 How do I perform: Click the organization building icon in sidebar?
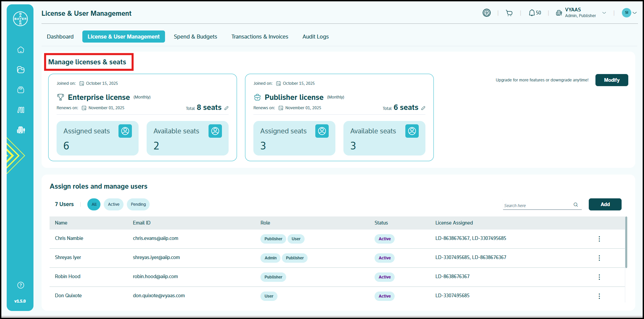click(21, 130)
